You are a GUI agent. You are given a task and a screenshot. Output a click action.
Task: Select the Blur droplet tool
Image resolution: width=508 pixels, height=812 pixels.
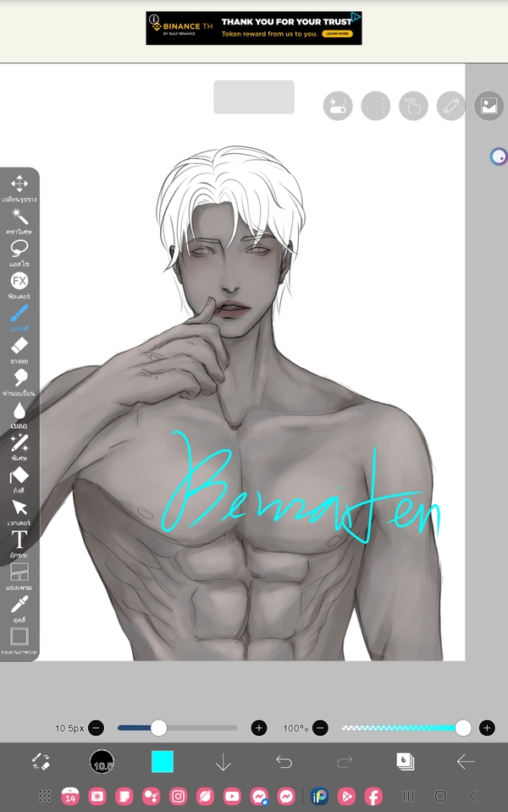[x=19, y=410]
